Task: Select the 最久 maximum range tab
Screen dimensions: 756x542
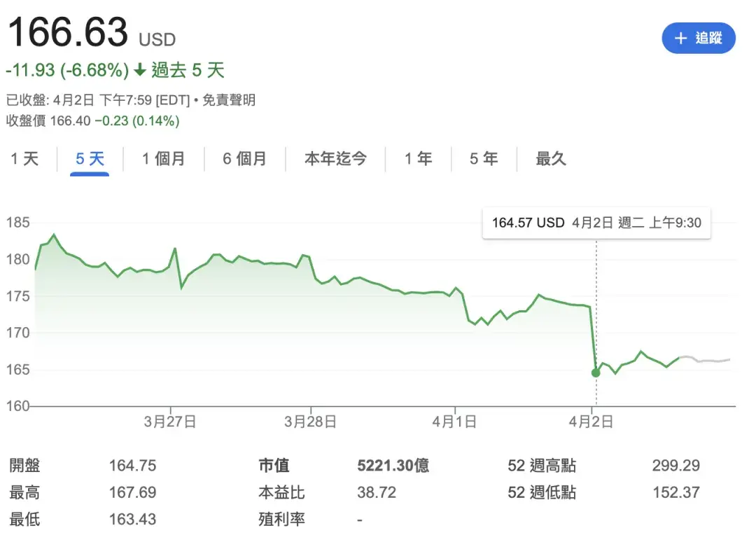Action: 550,159
